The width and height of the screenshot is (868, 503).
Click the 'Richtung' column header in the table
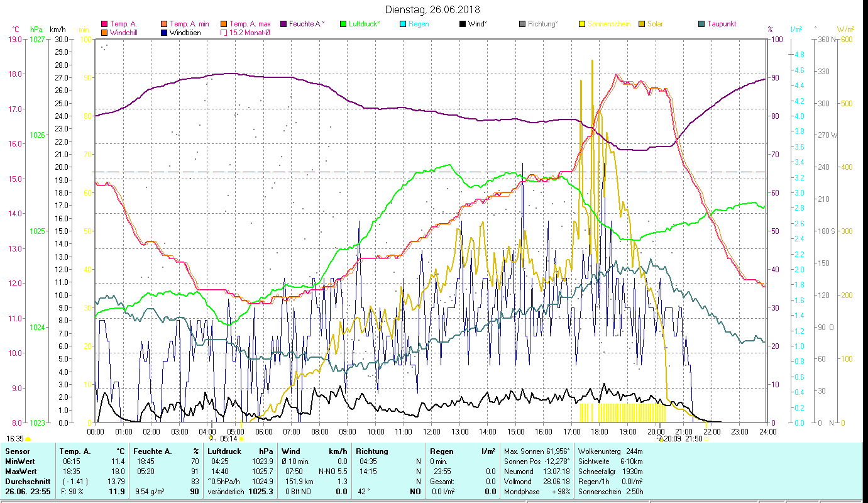point(372,451)
